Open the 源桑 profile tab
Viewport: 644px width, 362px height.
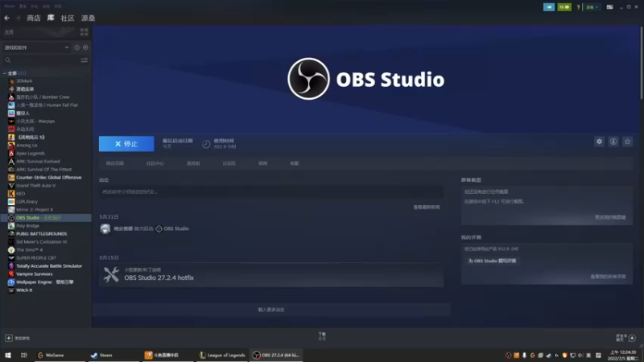pos(88,18)
